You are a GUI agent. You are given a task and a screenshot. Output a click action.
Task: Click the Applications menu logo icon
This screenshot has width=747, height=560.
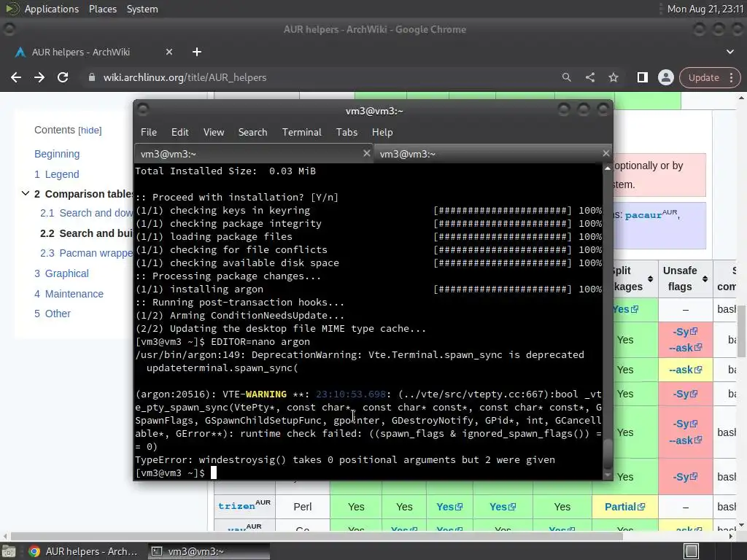point(12,9)
